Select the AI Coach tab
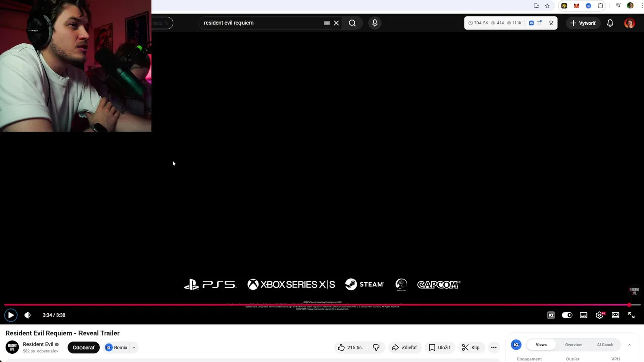644x362 pixels. tap(605, 345)
